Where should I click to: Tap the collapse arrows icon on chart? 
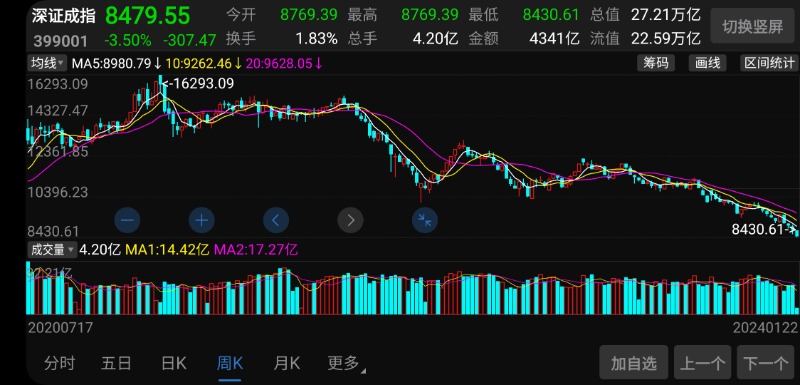[x=425, y=220]
